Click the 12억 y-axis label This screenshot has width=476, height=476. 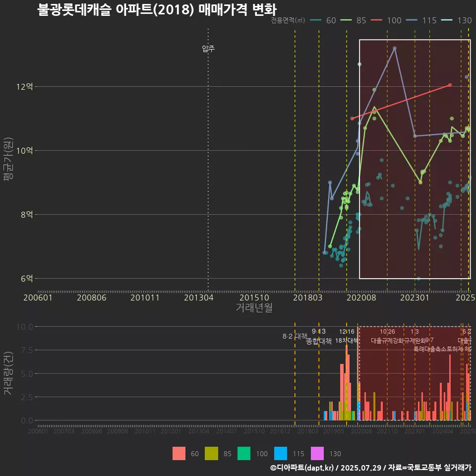[25, 87]
